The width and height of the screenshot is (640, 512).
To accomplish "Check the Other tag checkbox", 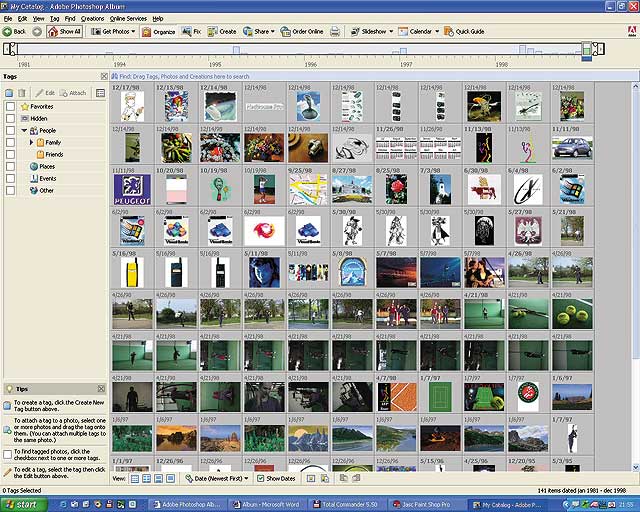I will tap(11, 190).
